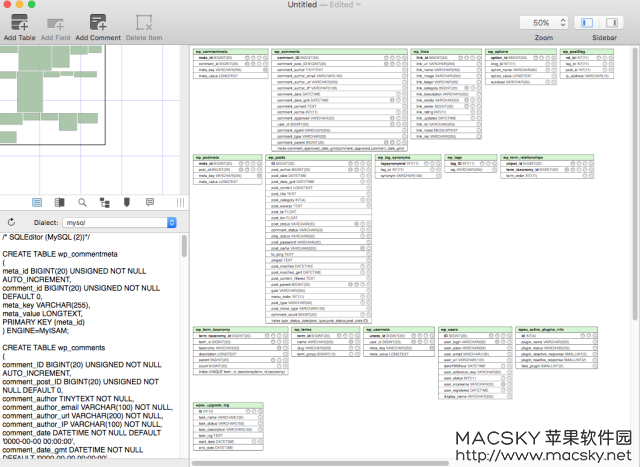Select the wp_term_taxonomy table header

tap(241, 329)
